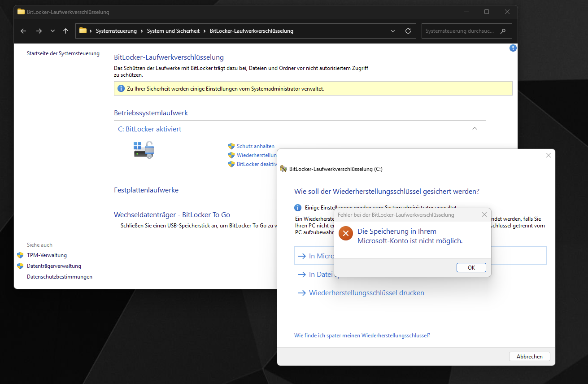
Task: Click the shield icon next to Datenträgerverwaltung
Action: [20, 266]
